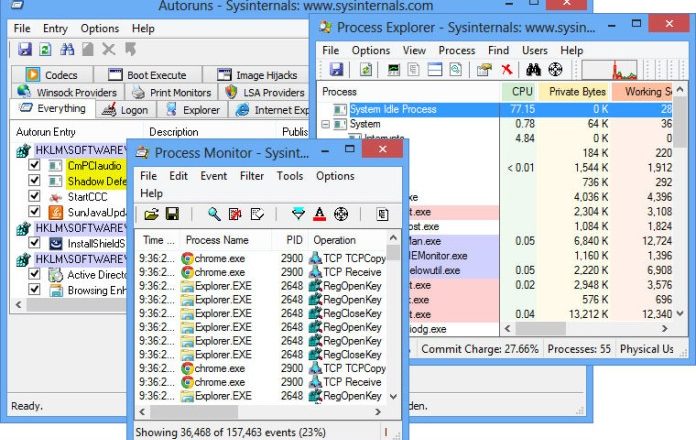Viewport: 696px width, 440px height.
Task: Click the binoculars Find icon in Process Explorer
Action: (x=534, y=69)
